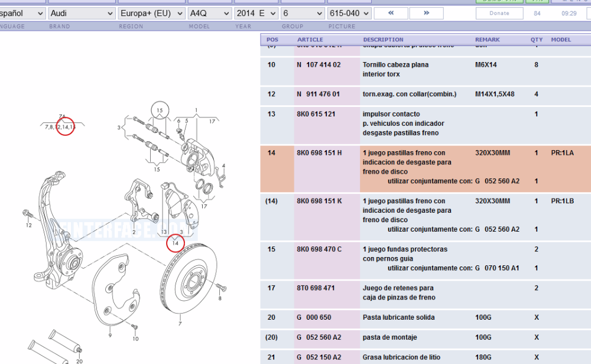
Task: Click position number 13 in the table
Action: point(271,114)
